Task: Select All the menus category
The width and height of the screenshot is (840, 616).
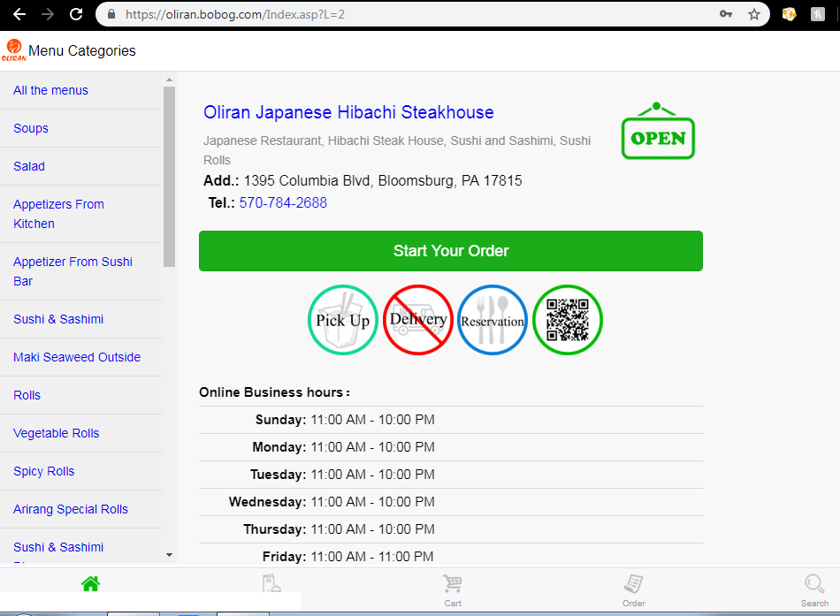Action: click(x=50, y=90)
